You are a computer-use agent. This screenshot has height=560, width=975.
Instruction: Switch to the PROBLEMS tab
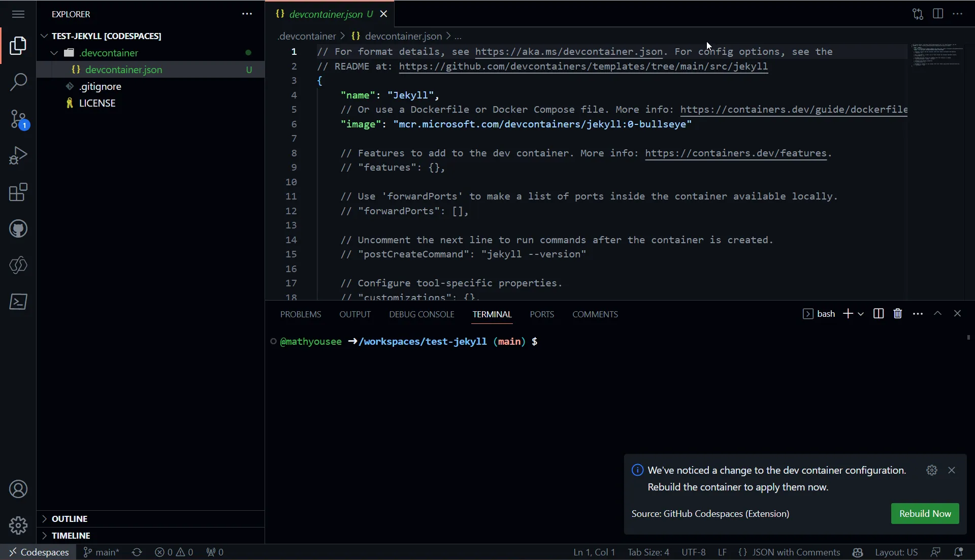301,314
